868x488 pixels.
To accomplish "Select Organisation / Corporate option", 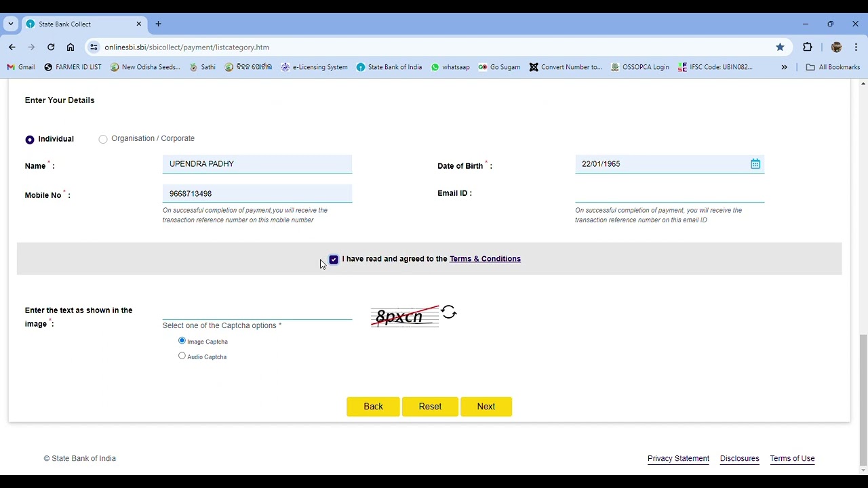I will pyautogui.click(x=103, y=139).
